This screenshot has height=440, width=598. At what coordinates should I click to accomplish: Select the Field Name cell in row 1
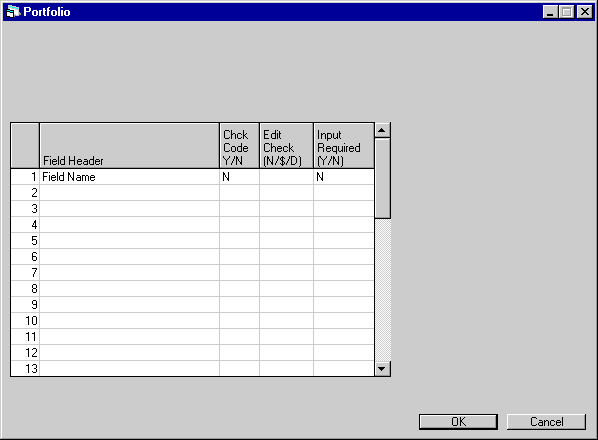coord(129,177)
